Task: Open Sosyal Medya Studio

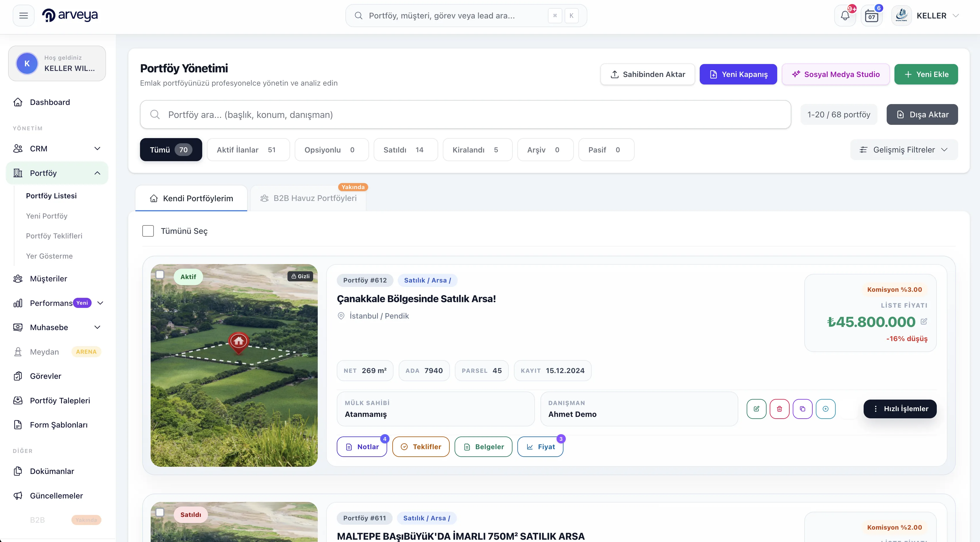Action: [835, 74]
